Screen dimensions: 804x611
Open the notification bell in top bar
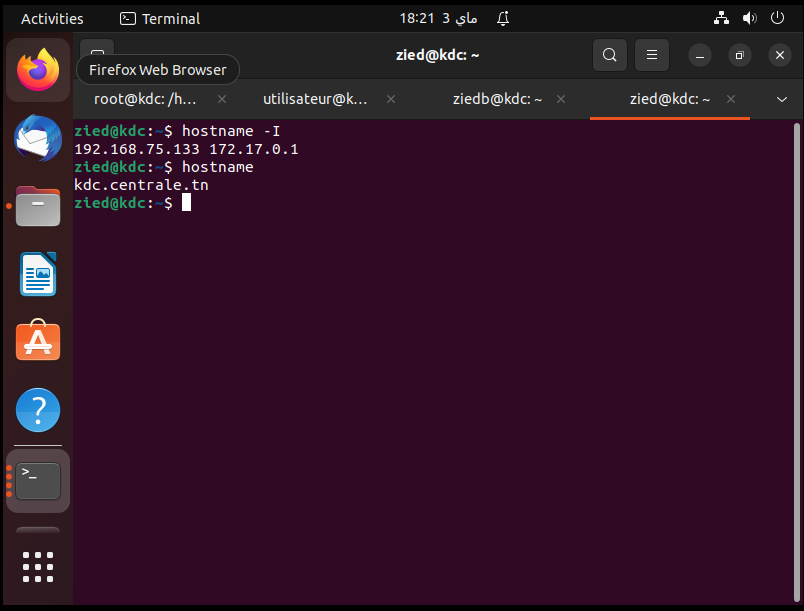503,18
